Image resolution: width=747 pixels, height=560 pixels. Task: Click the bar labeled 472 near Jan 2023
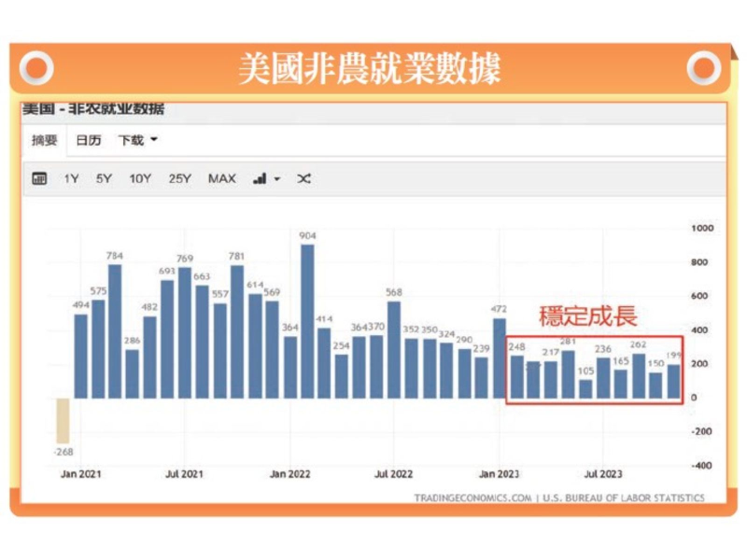pyautogui.click(x=500, y=358)
